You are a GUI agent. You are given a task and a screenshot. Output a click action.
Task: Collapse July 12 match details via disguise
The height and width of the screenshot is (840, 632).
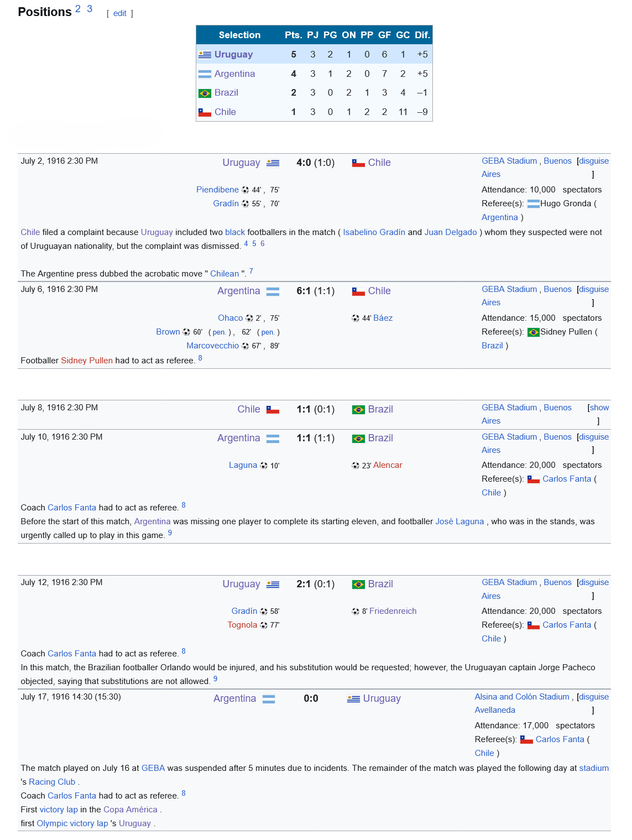594,582
